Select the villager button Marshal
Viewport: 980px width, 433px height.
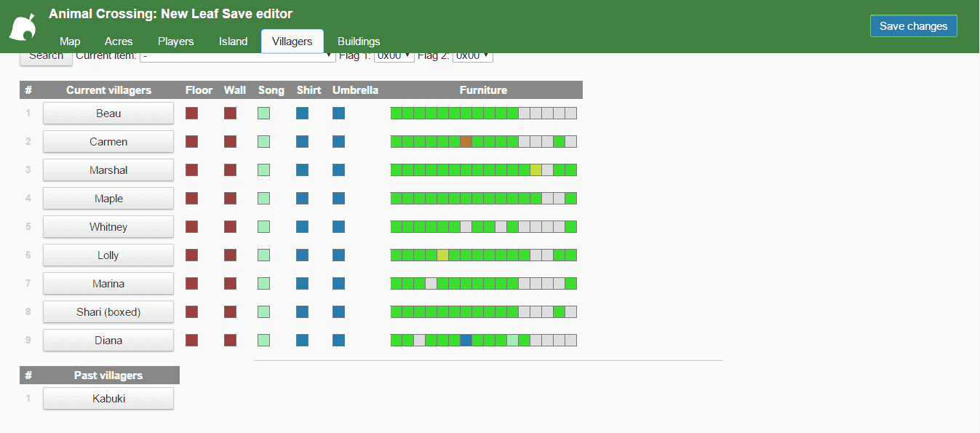pyautogui.click(x=108, y=170)
